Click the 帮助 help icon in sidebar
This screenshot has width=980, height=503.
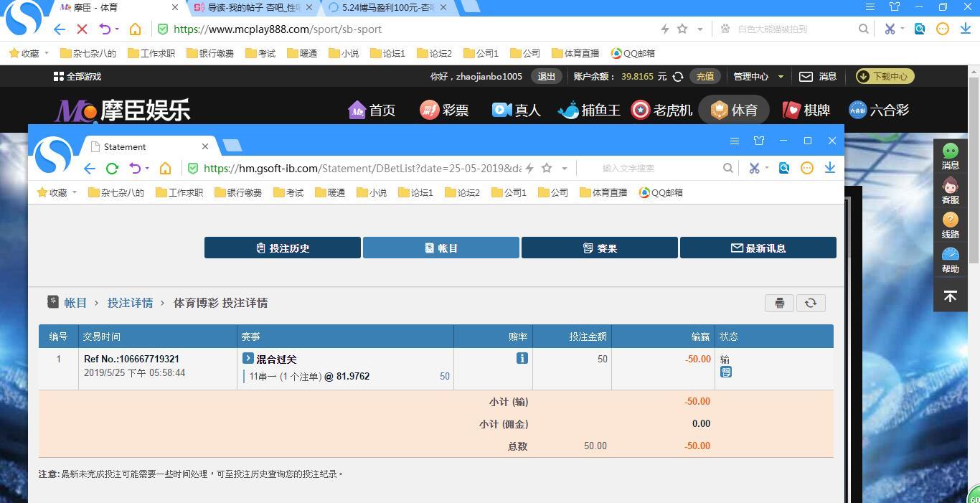click(x=950, y=260)
